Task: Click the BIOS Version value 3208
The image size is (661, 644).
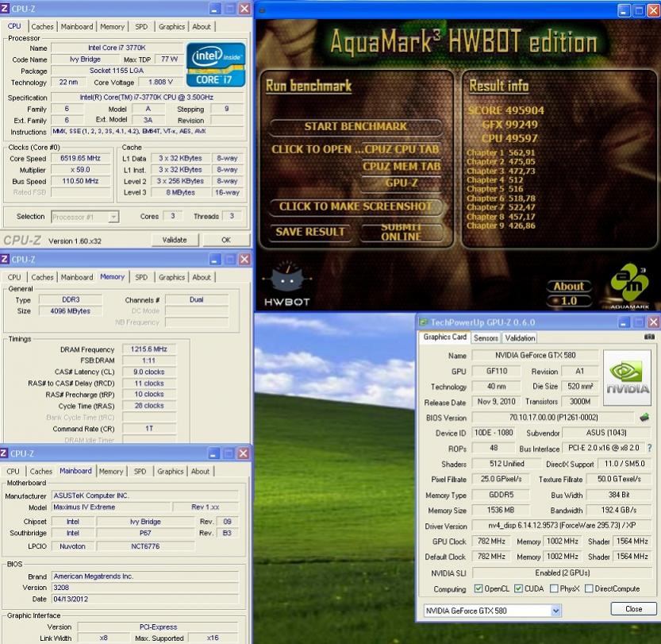Action: [144, 588]
